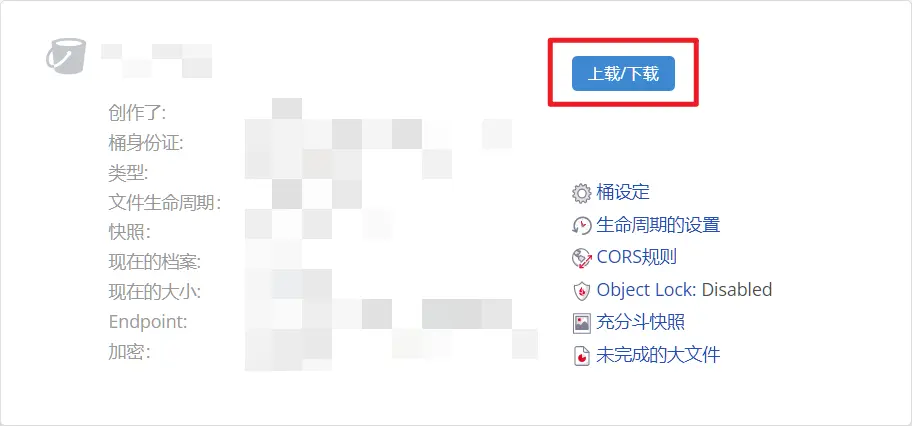Click the bucket icon beside the blurred name

[x=66, y=57]
